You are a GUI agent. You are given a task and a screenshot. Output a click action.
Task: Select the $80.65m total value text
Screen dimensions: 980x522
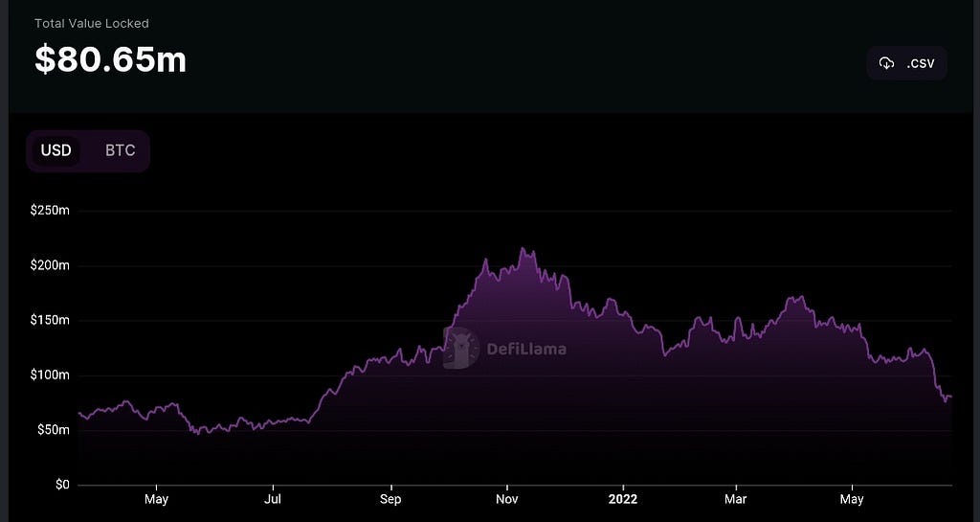(111, 59)
